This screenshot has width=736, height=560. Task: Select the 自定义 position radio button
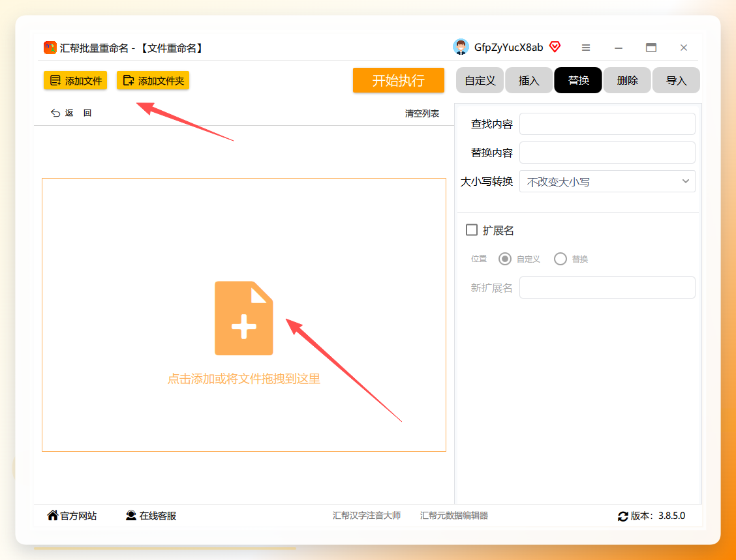point(505,259)
